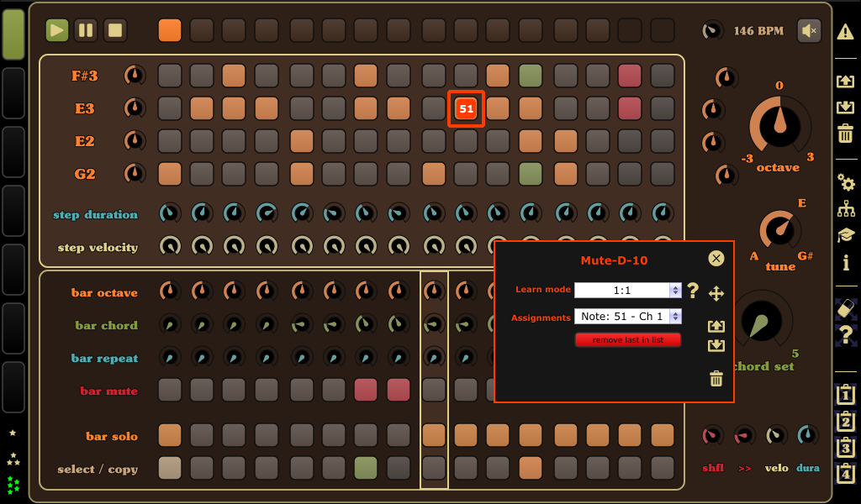Click the question mark icon in right sidebar
This screenshot has width=861, height=504.
pos(846,334)
